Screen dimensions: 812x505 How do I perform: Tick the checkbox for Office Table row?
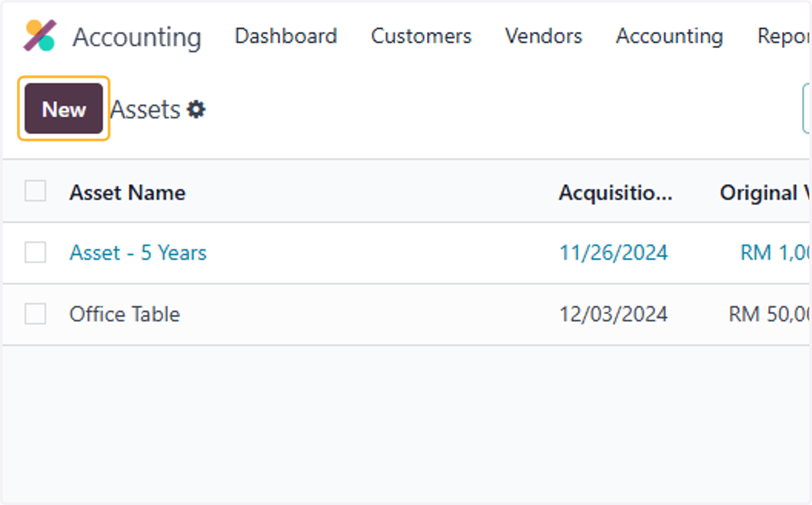coord(35,314)
